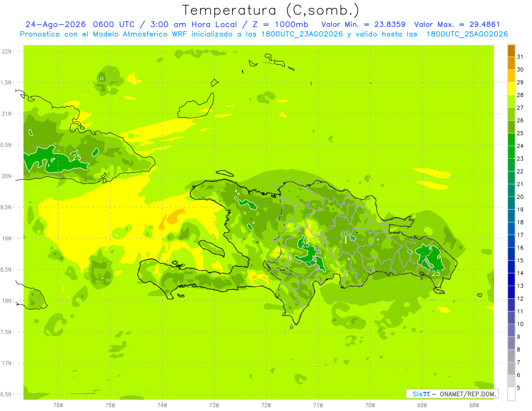Click the yellow 28–29 colorbar segment
The image size is (532, 411).
pyautogui.click(x=511, y=89)
